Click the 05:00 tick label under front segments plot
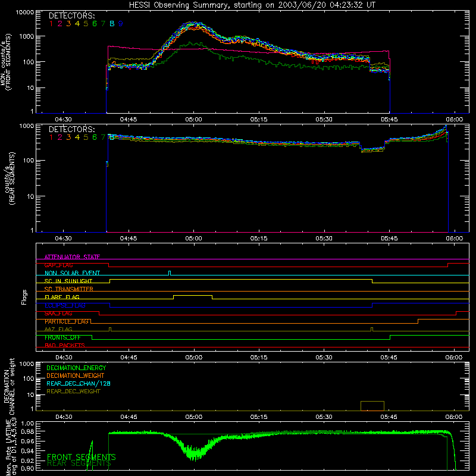Viewport: 476px width, 476px height. (x=194, y=120)
